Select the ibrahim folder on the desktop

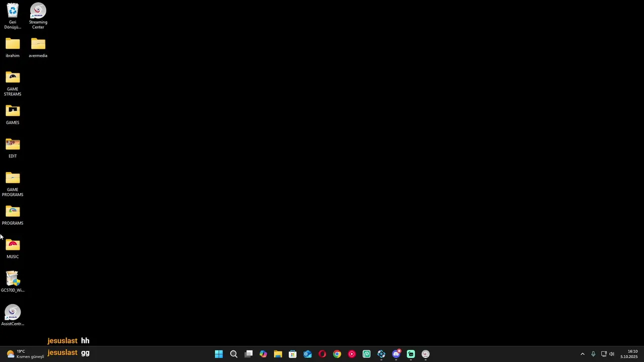[13, 48]
